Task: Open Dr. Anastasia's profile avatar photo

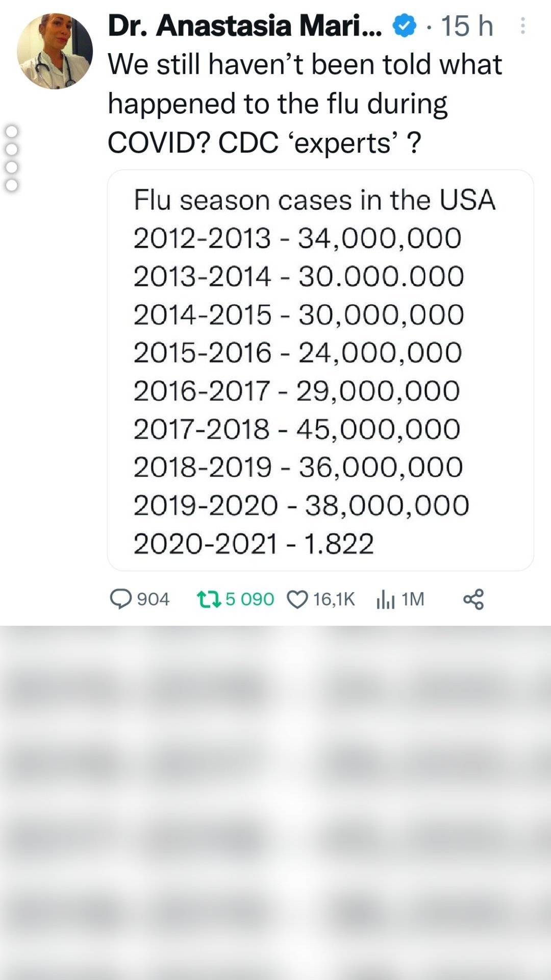Action: coord(55,52)
